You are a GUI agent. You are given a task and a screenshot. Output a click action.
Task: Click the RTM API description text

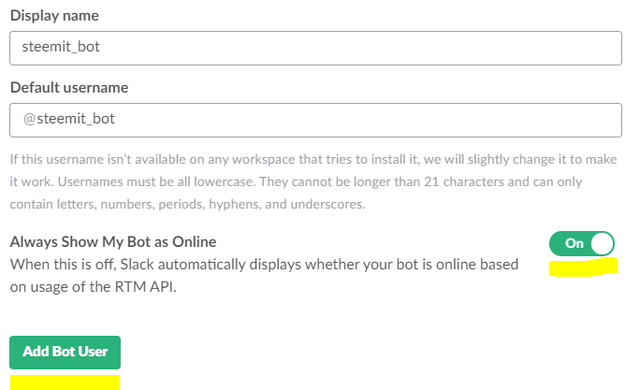tap(264, 275)
